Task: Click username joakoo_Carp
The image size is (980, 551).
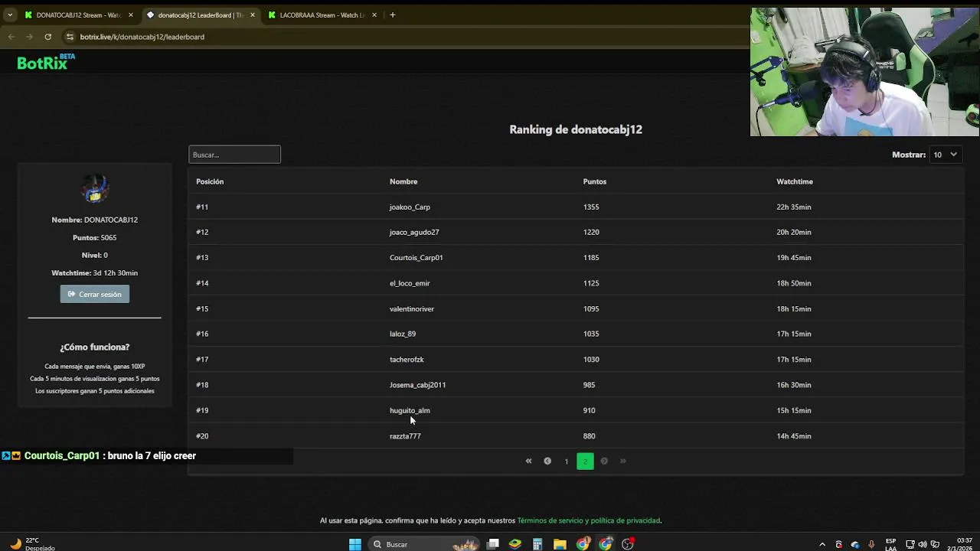Action: coord(410,207)
